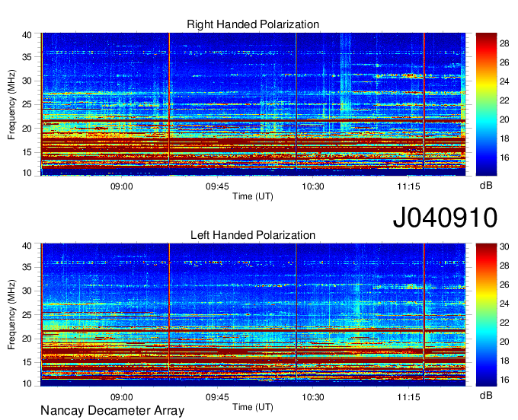This screenshot has width=518, height=420.
Task: Click the 20 MHz tick of Right Handed plot
Action: [x=27, y=129]
